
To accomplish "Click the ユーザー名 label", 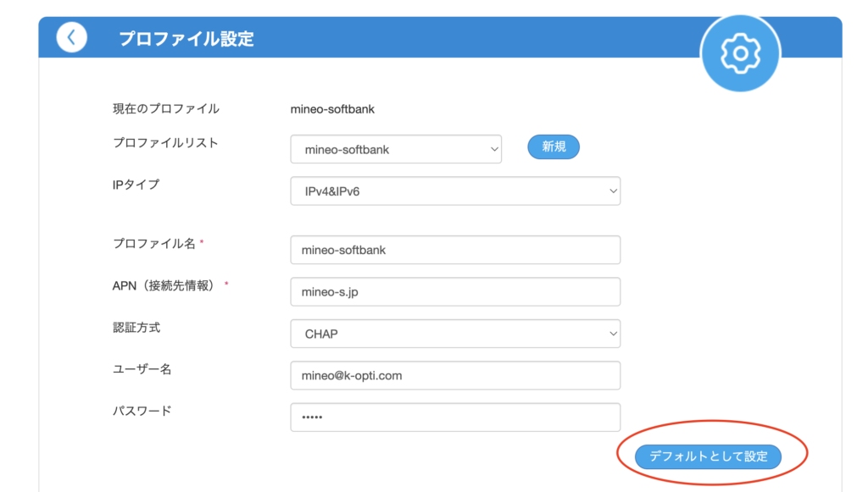I will click(x=142, y=369).
